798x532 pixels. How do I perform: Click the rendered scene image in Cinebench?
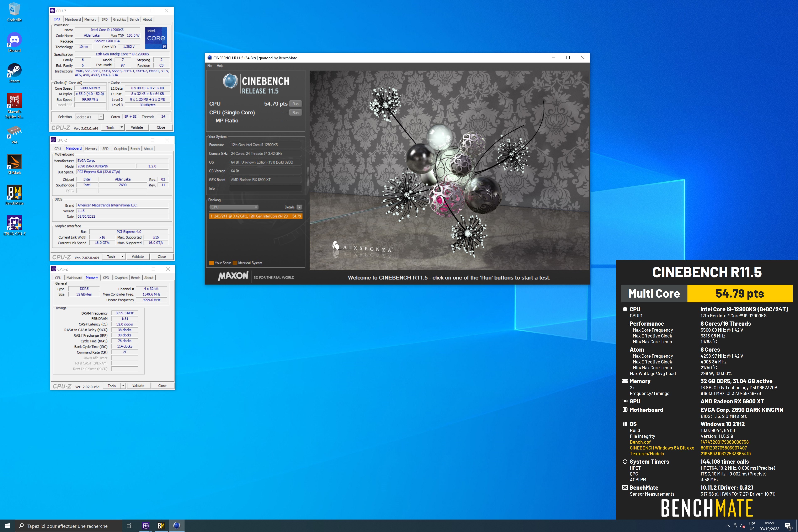pos(449,170)
